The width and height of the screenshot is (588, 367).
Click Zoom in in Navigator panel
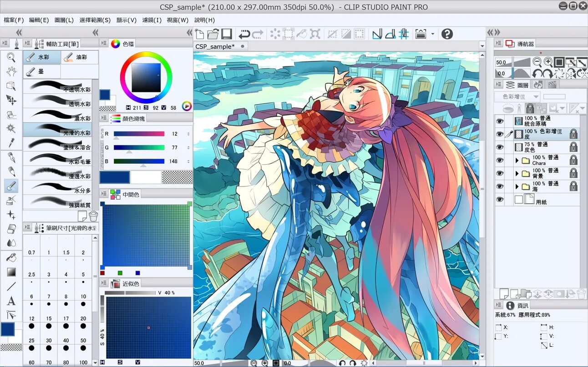(548, 62)
